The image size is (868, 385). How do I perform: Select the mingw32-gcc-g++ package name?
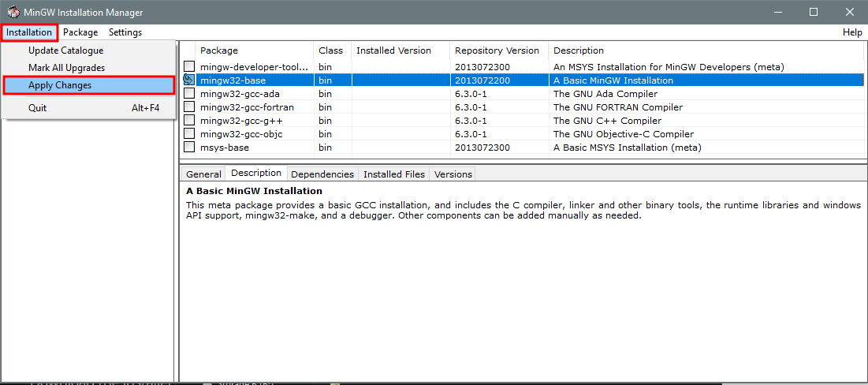pyautogui.click(x=242, y=120)
